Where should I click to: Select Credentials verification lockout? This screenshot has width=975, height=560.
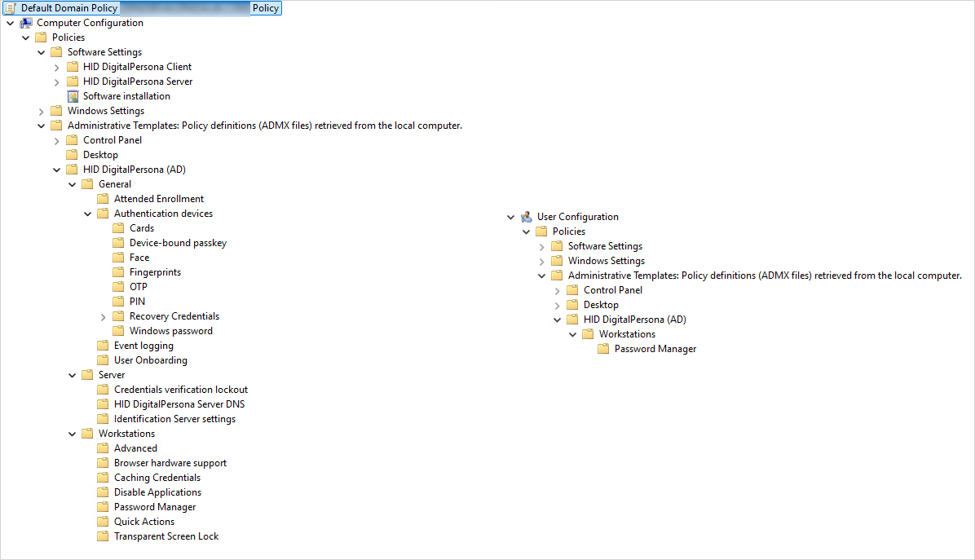pos(180,390)
